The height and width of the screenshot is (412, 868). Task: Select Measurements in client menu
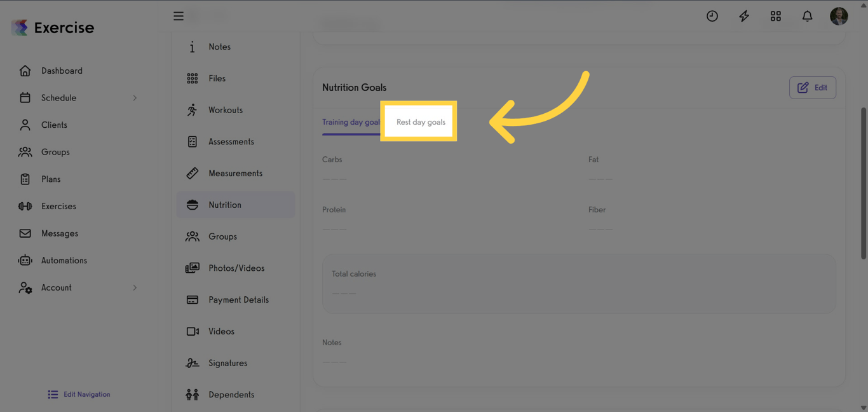[236, 173]
